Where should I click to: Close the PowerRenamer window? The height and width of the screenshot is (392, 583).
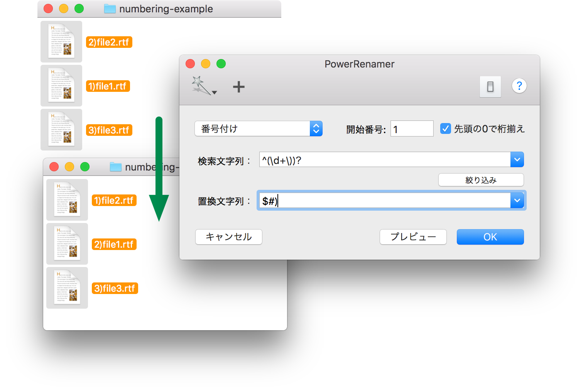click(190, 64)
